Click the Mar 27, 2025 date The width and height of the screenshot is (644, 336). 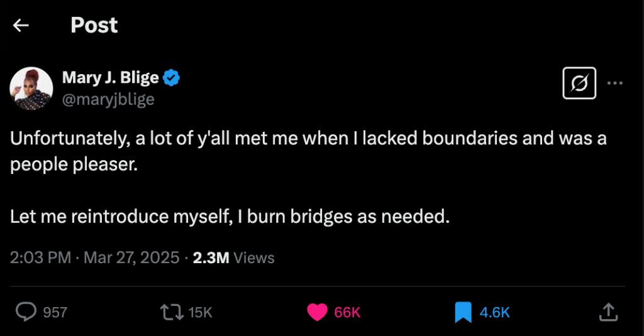click(x=131, y=257)
